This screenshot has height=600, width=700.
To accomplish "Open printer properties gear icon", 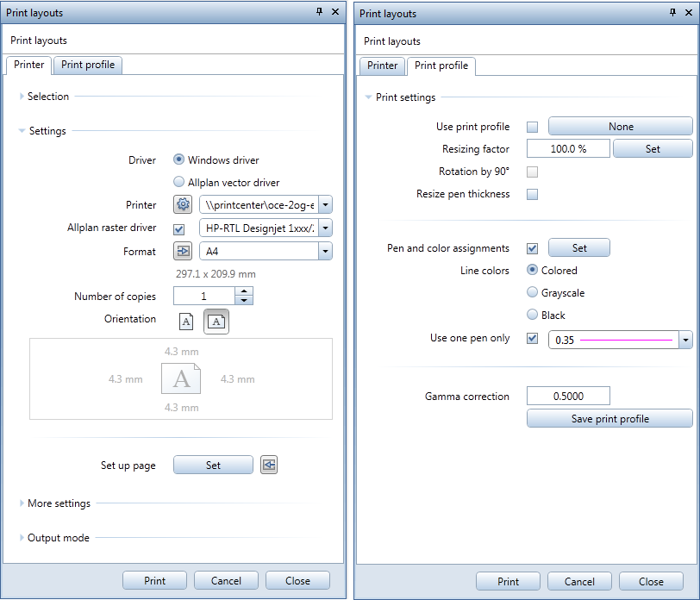I will point(183,205).
